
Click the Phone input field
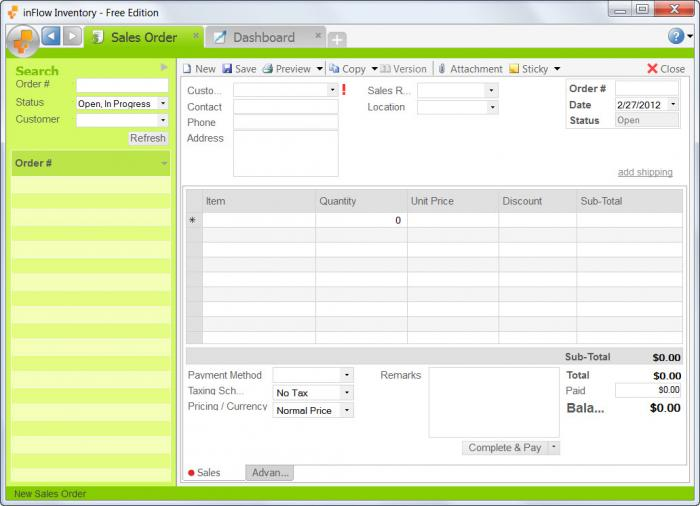coord(286,123)
